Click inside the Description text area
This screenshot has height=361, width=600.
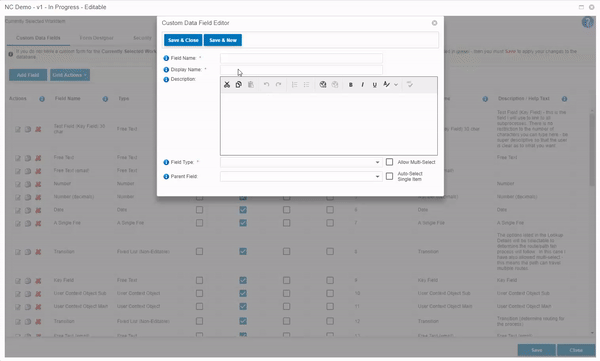click(x=329, y=124)
